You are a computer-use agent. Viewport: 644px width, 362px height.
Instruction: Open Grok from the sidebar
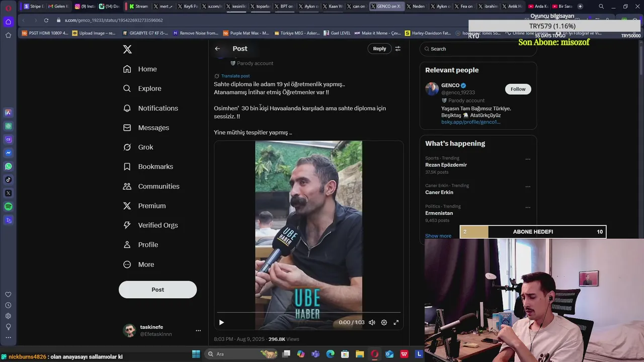(x=138, y=147)
